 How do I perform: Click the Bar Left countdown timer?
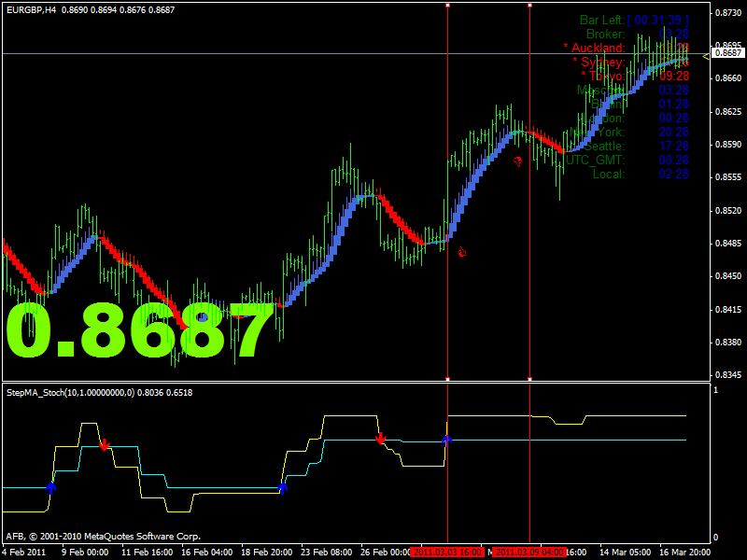[x=634, y=20]
